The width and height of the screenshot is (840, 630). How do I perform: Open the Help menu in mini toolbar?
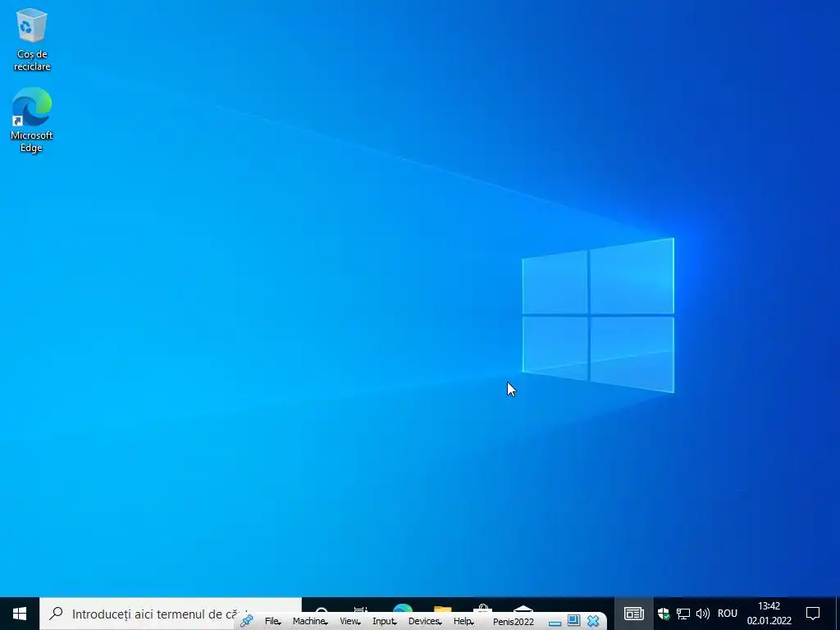[463, 622]
